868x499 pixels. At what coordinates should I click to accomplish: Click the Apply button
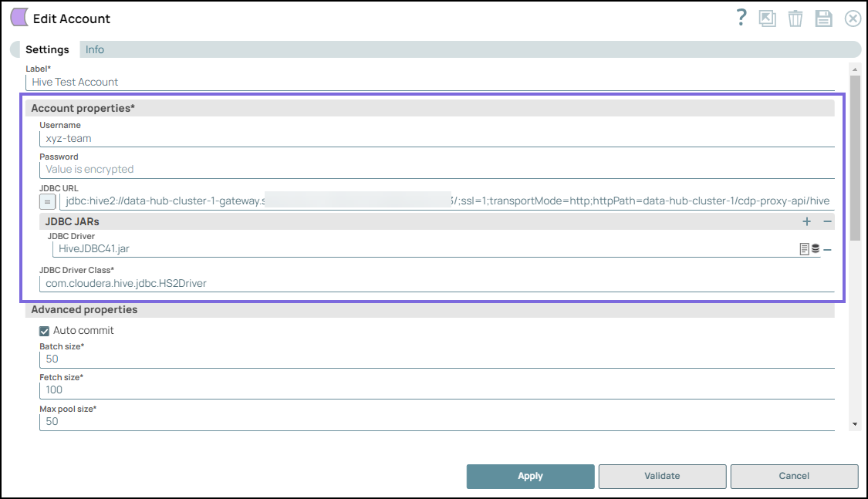530,477
